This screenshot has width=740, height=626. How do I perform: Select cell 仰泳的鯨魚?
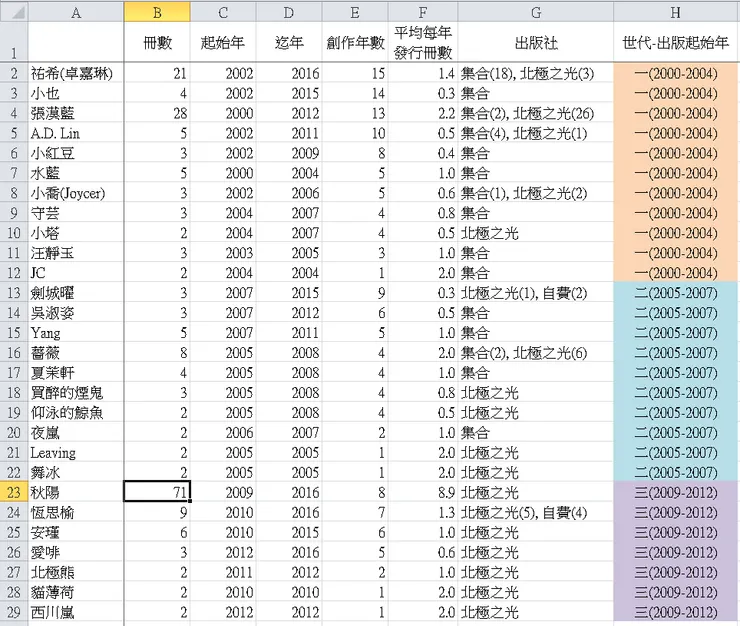76,412
